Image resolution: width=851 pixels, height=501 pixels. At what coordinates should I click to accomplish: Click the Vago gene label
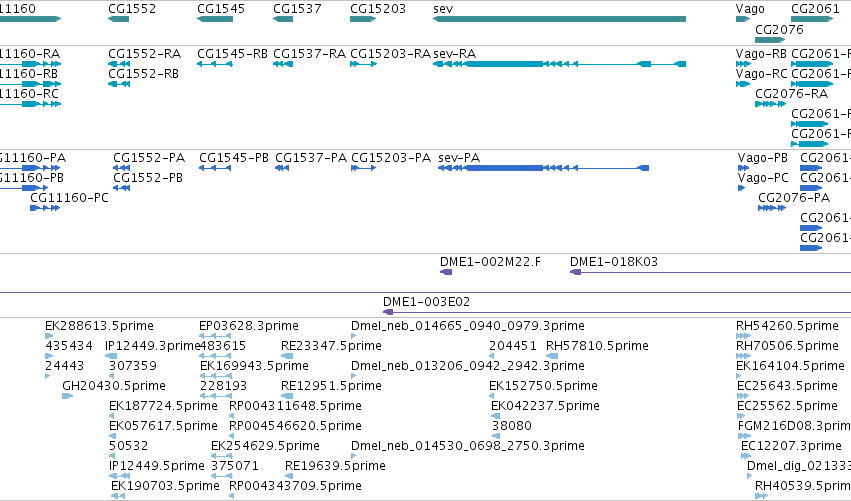pyautogui.click(x=750, y=9)
